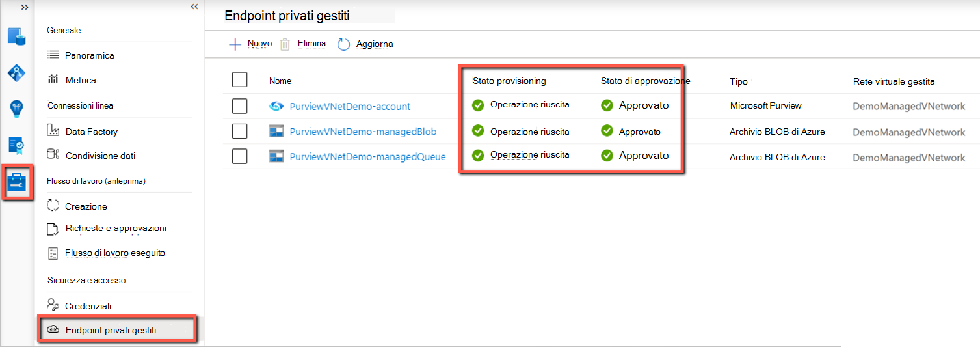Tick checkbox for PurviewVNetDemo-account row
This screenshot has width=980, height=347.
click(x=239, y=105)
